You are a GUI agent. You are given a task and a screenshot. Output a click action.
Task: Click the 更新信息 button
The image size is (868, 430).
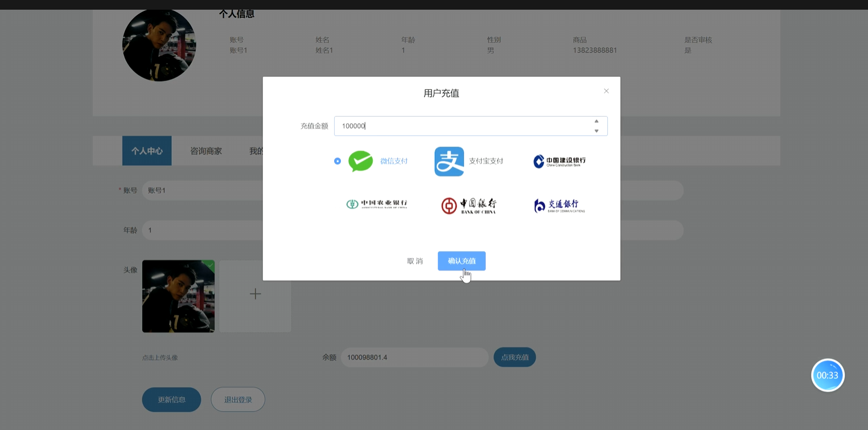(171, 400)
